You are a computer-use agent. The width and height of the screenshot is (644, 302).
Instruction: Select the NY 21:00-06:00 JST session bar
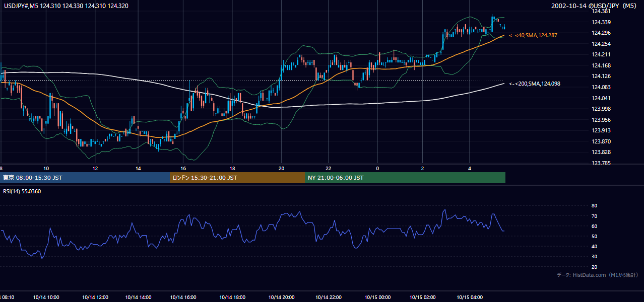405,178
